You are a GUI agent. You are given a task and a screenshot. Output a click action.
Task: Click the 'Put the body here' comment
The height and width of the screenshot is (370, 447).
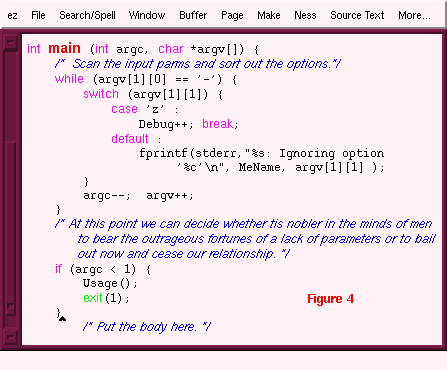click(147, 327)
